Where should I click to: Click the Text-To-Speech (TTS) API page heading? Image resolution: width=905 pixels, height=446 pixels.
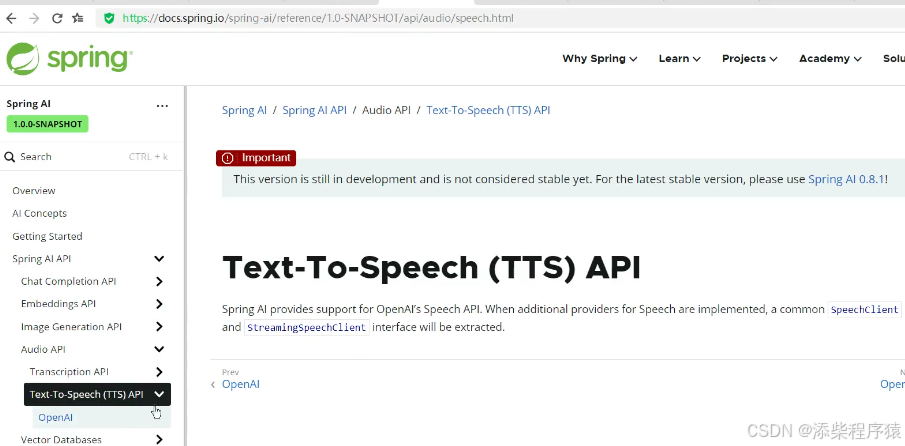pyautogui.click(x=431, y=267)
